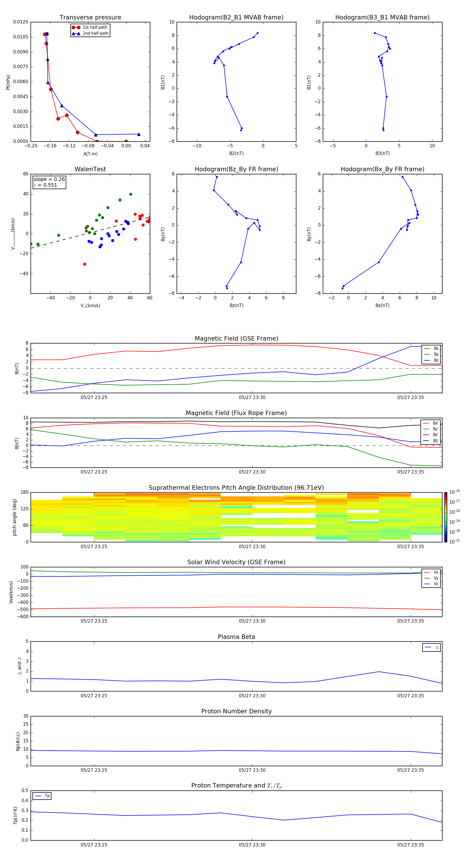
Task: Click the 'Proton Number Density' title
Action: (236, 711)
